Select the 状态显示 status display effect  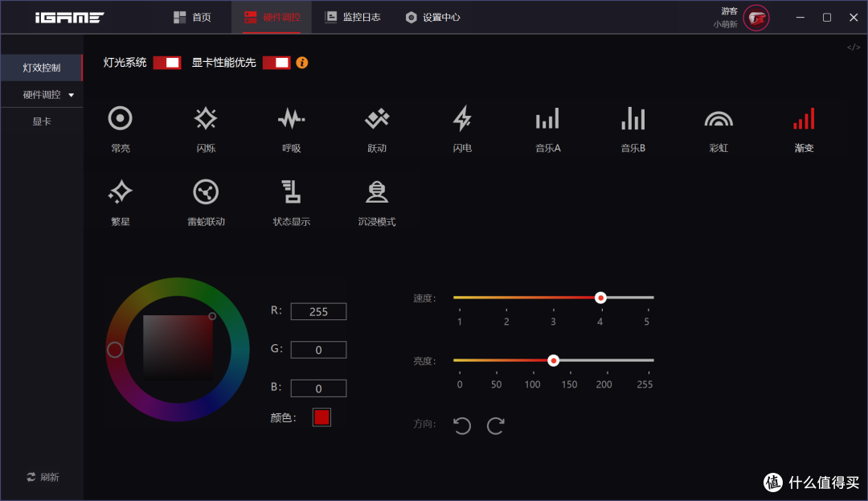click(x=291, y=203)
